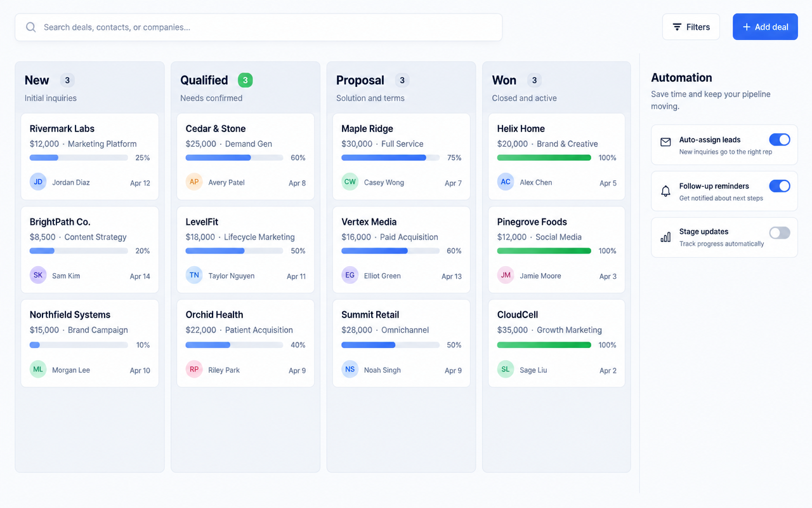Click the Elliot Green owner name

[x=383, y=276]
